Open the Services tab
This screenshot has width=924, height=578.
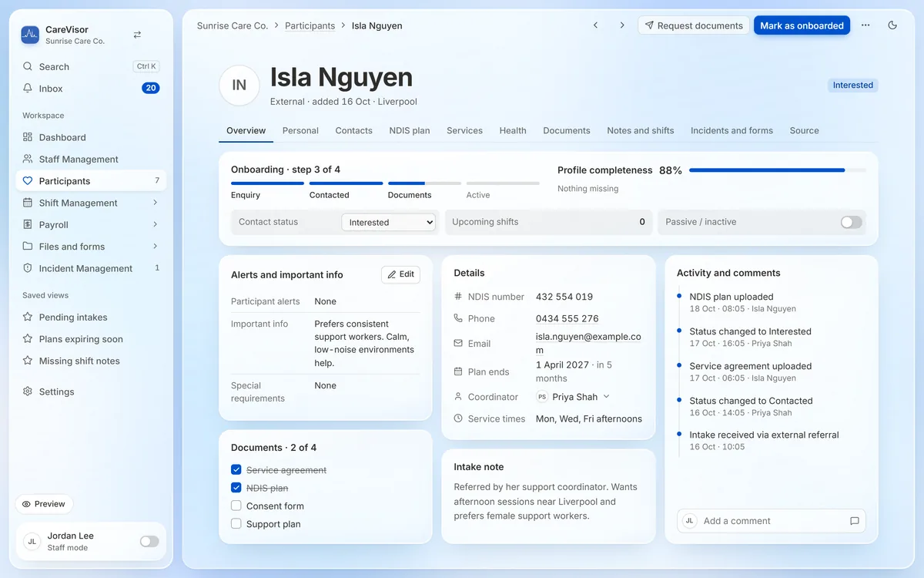point(465,130)
